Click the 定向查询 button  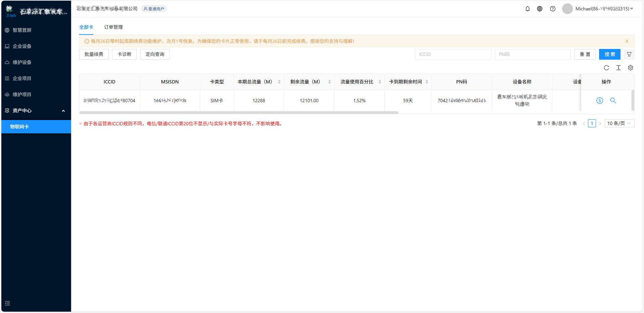pyautogui.click(x=155, y=54)
